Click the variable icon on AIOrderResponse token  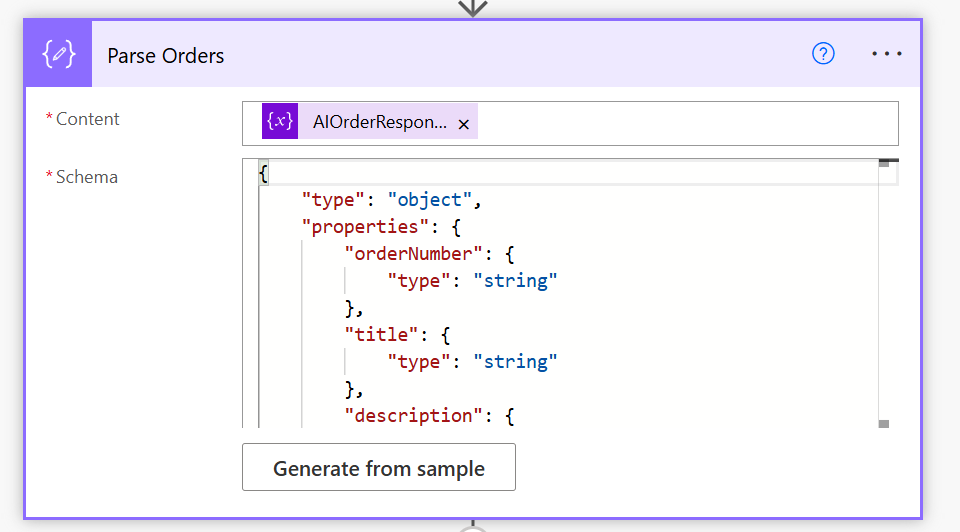point(281,122)
